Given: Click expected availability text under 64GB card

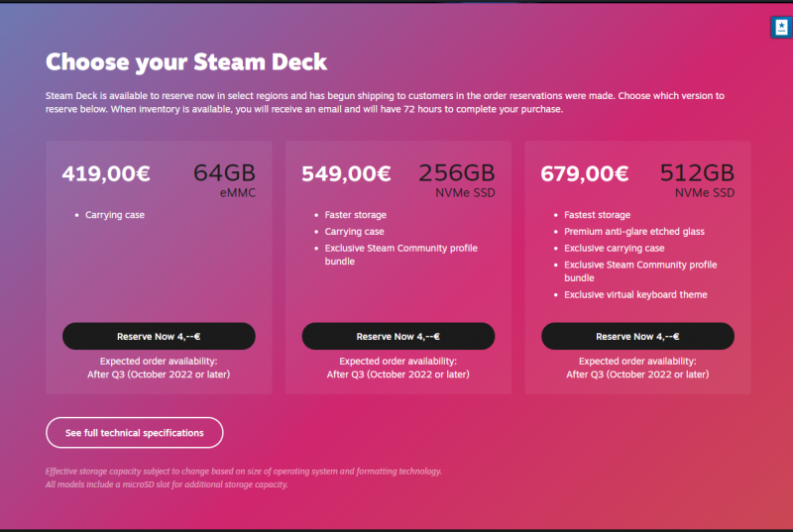Looking at the screenshot, I should coord(159,368).
